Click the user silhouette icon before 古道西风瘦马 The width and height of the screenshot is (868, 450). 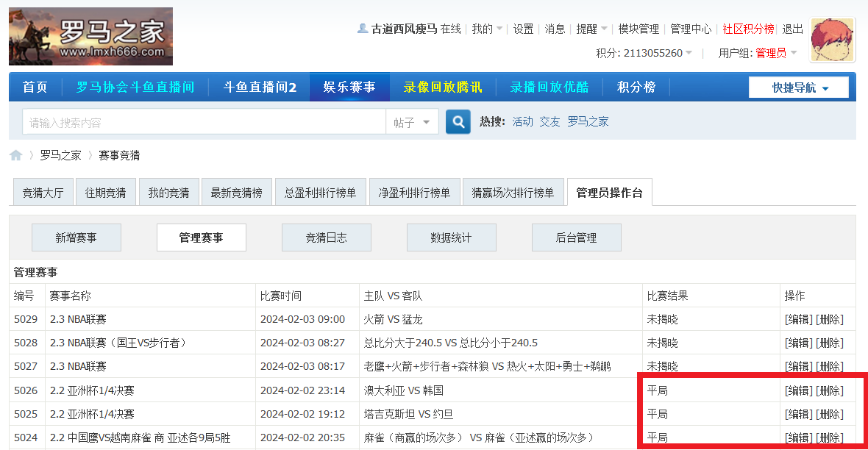point(363,29)
